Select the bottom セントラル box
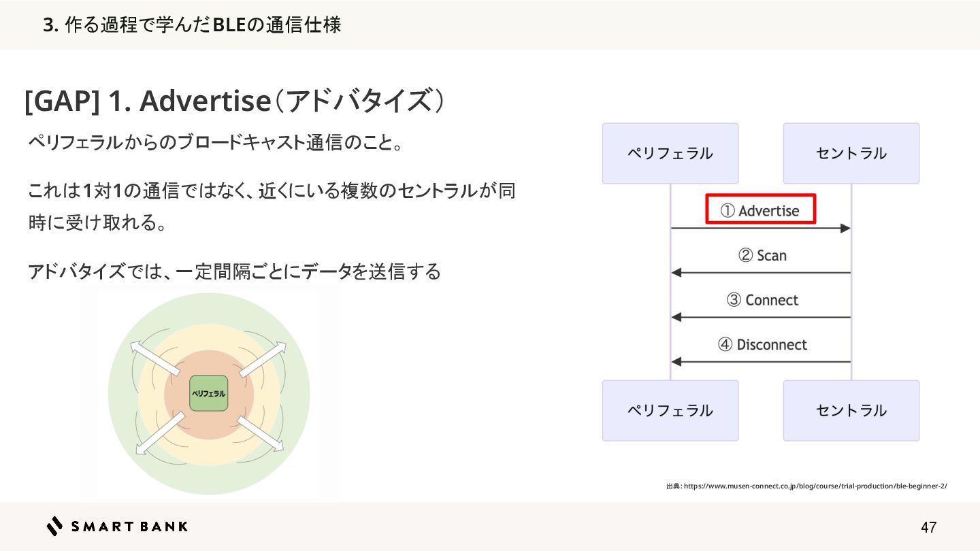The image size is (980, 551). coord(851,410)
